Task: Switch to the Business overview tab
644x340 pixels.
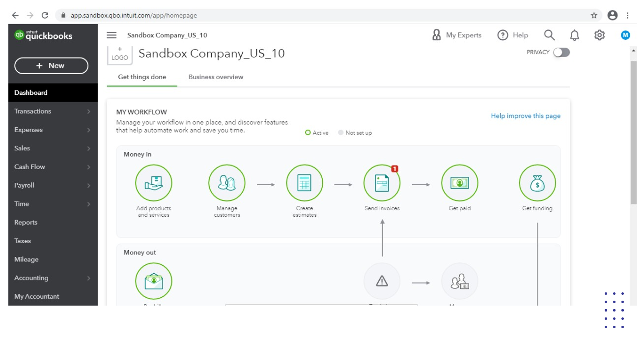Action: pyautogui.click(x=216, y=77)
